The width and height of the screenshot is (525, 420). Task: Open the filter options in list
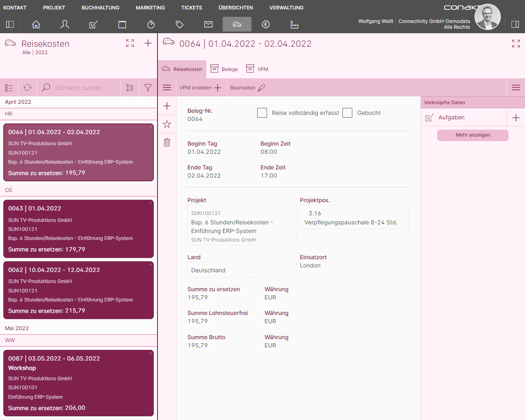[x=148, y=88]
